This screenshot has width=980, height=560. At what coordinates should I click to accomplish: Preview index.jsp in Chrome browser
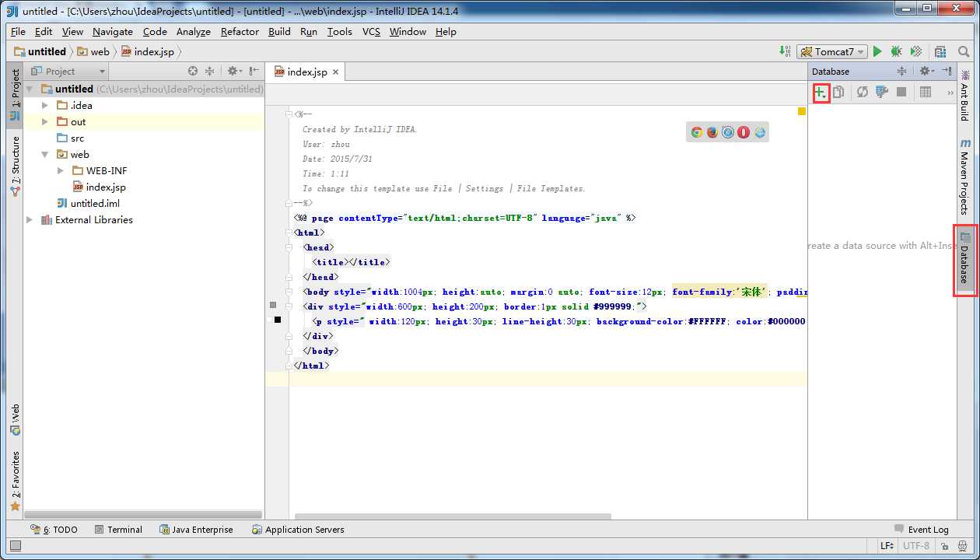[697, 132]
